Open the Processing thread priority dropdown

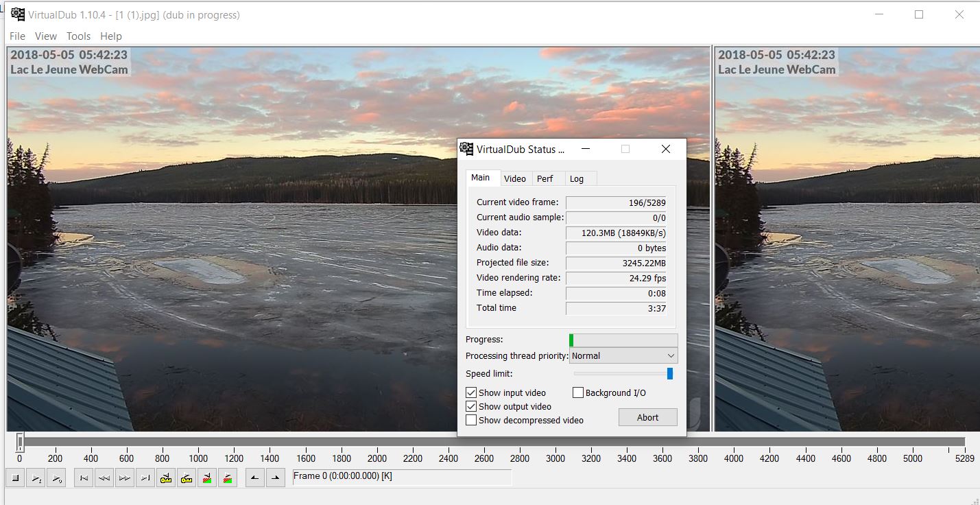tap(623, 355)
